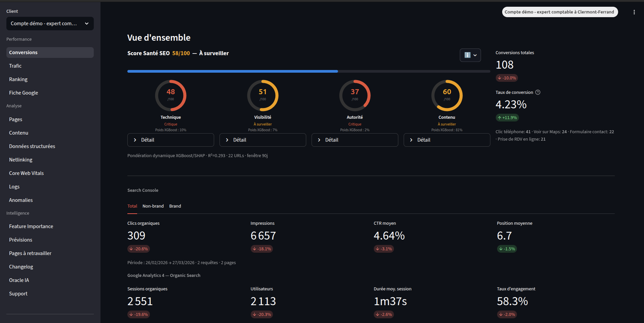Open the Fiche Google page
Screen dimensions: 644x323
click(x=24, y=93)
